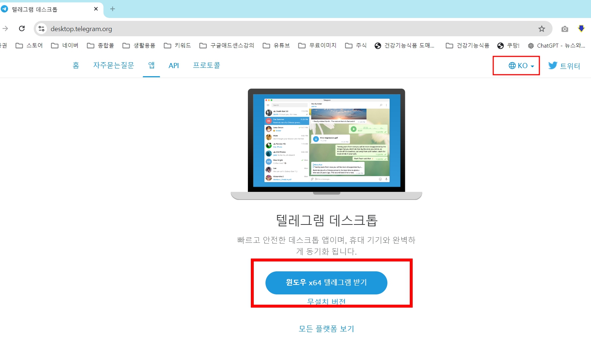Bookmark this page with the star icon
The height and width of the screenshot is (364, 591).
tap(542, 29)
